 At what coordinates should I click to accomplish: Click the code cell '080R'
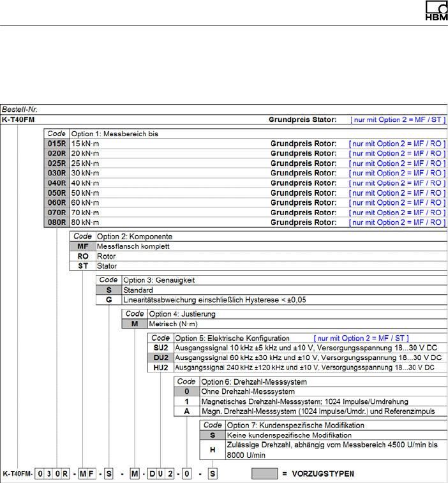coord(57,223)
